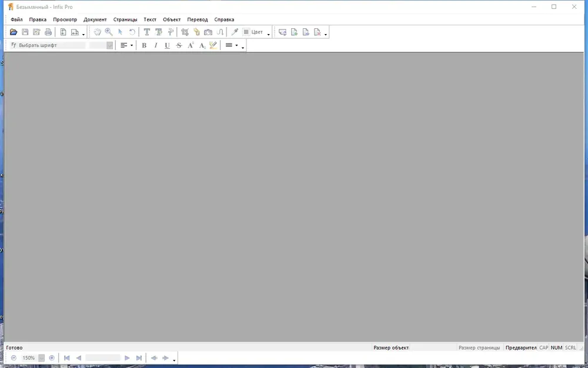The image size is (588, 368).
Task: Expand the formatting toolbar overflow arrow
Action: 243,48
